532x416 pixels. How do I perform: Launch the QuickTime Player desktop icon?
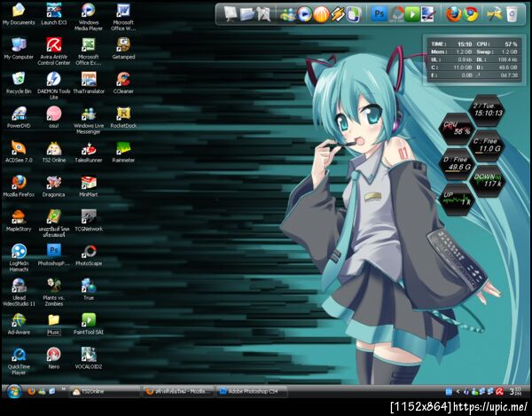(19, 361)
